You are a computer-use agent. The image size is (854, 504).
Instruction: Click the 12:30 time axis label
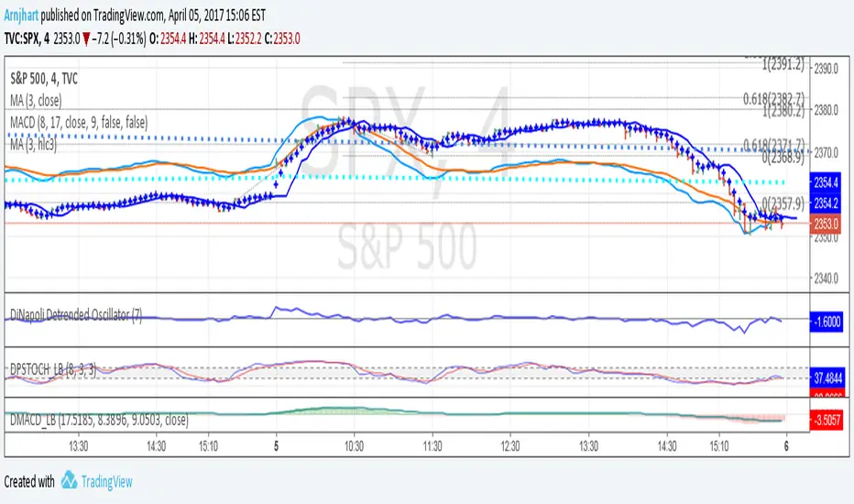[510, 445]
